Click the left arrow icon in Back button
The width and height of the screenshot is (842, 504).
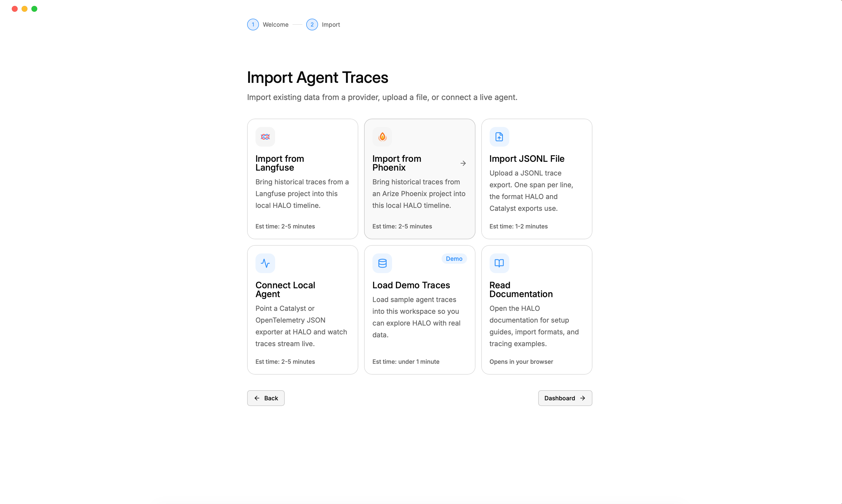pyautogui.click(x=257, y=398)
